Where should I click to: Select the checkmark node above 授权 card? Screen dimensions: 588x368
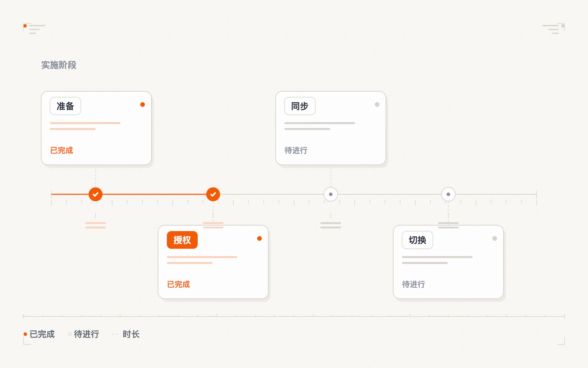213,194
